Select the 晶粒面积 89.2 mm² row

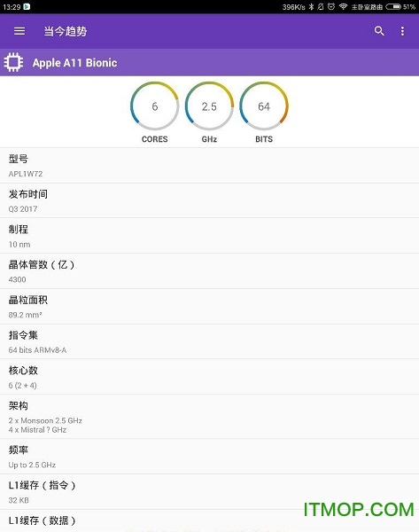[209, 307]
